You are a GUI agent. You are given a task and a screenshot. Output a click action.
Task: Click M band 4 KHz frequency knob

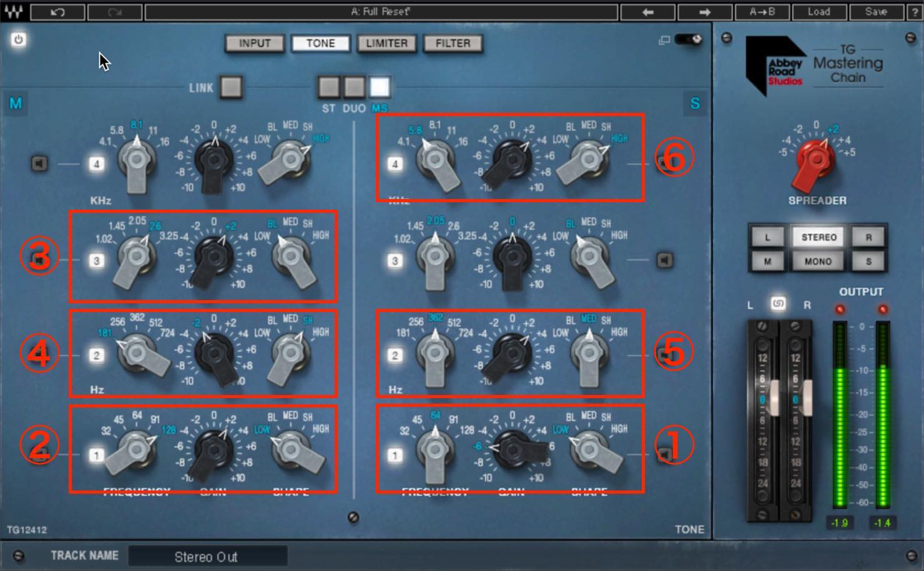(x=137, y=160)
